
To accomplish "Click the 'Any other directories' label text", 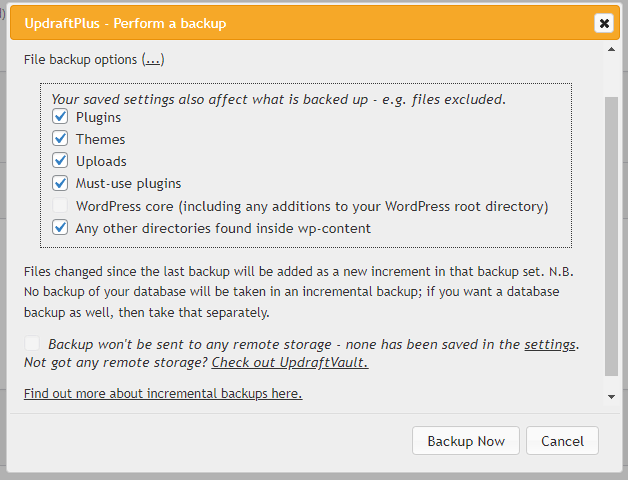I will tap(223, 228).
